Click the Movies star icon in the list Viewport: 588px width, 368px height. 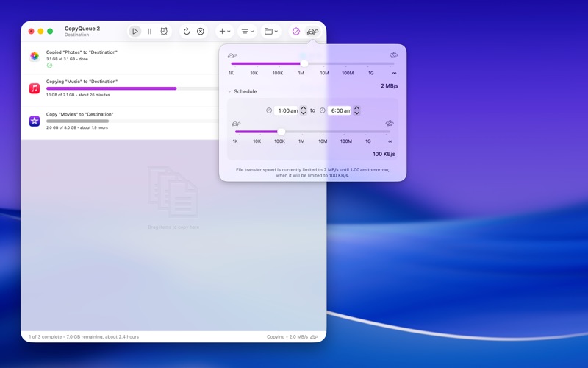(x=35, y=121)
